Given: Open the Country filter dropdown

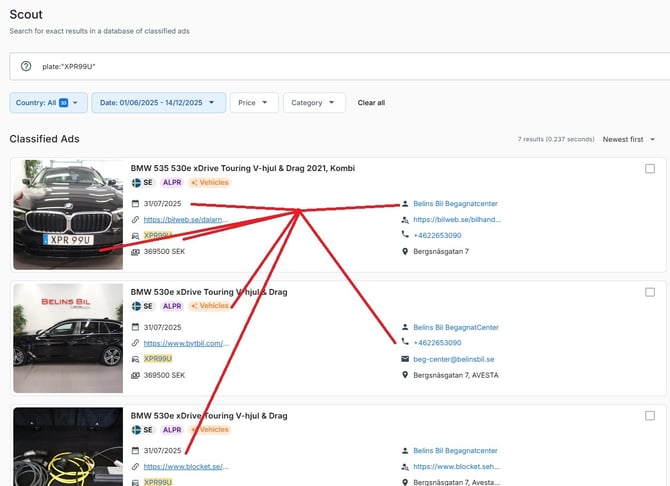Looking at the screenshot, I should coord(48,103).
